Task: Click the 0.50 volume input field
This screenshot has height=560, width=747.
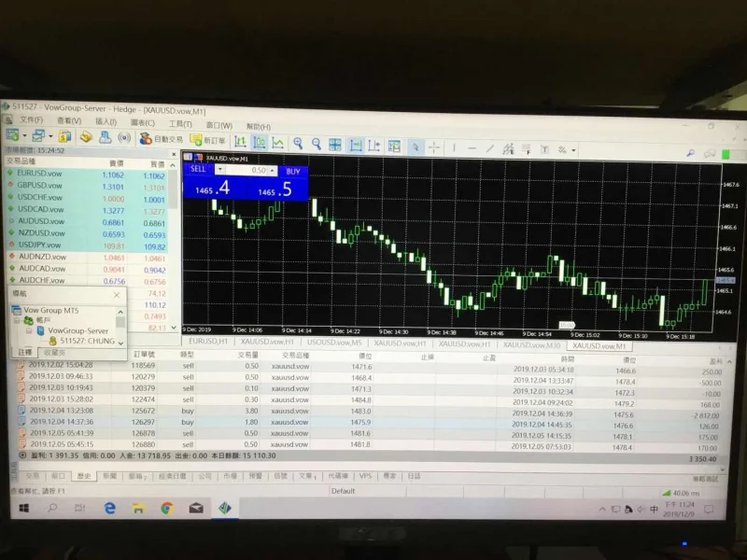Action: pyautogui.click(x=247, y=170)
